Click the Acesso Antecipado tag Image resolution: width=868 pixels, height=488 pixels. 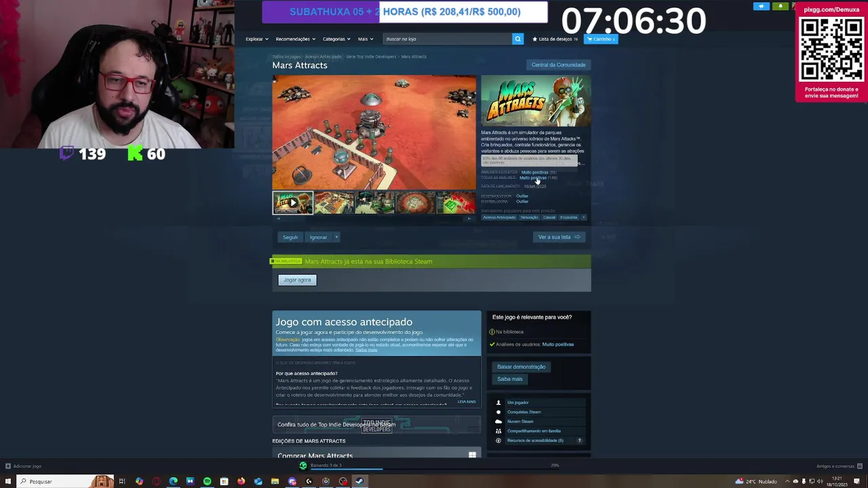tap(499, 217)
